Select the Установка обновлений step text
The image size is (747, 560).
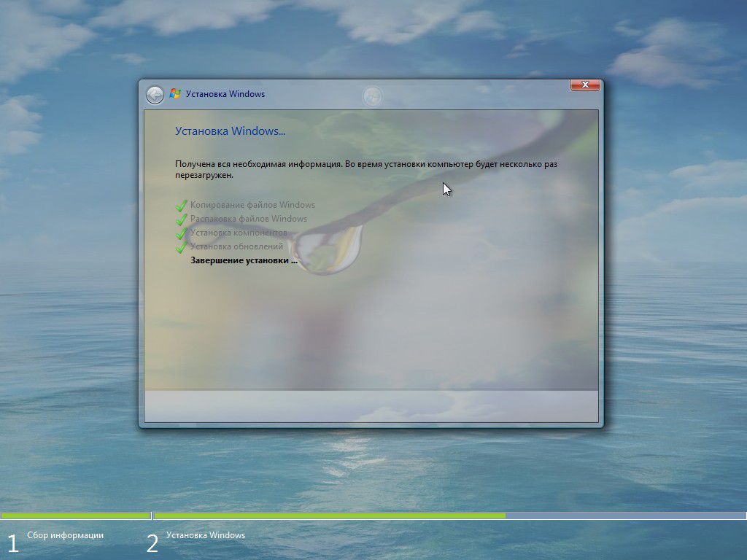[237, 246]
